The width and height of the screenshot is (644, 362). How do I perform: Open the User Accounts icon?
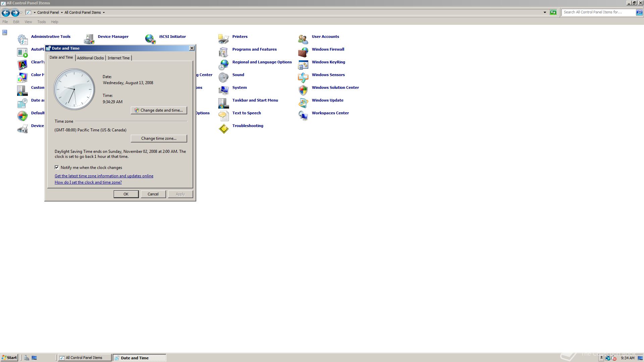click(x=303, y=39)
